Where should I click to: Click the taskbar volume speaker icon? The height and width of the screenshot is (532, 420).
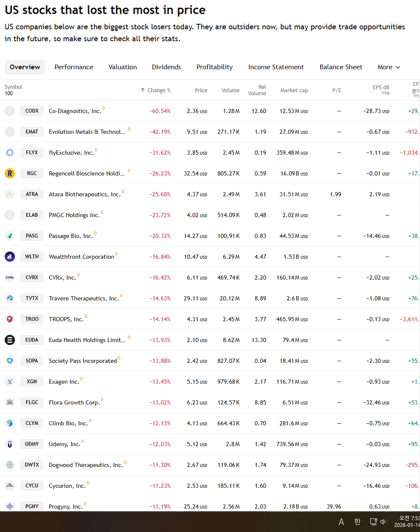(383, 522)
